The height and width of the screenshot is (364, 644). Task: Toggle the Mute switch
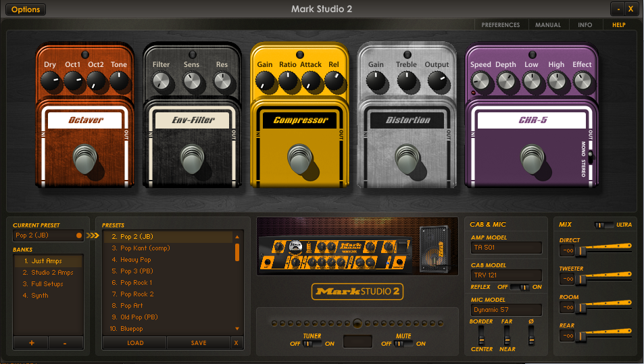[403, 344]
